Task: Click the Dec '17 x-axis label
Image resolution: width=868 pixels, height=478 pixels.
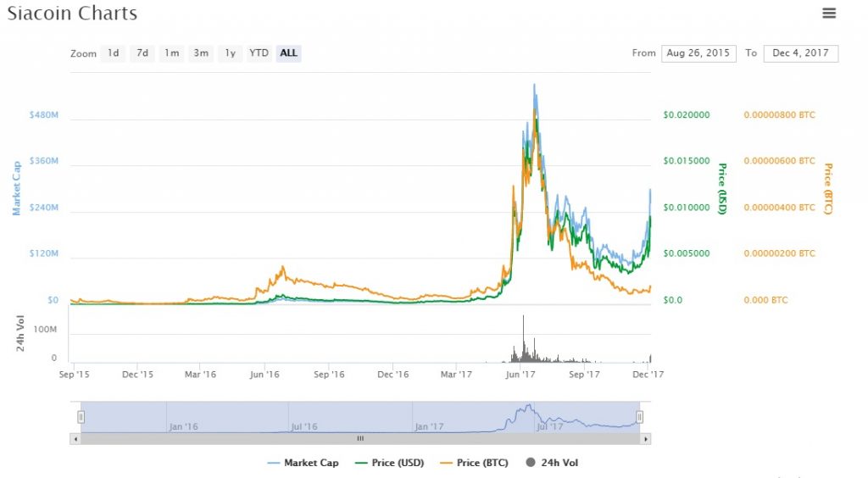Action: pyautogui.click(x=648, y=375)
